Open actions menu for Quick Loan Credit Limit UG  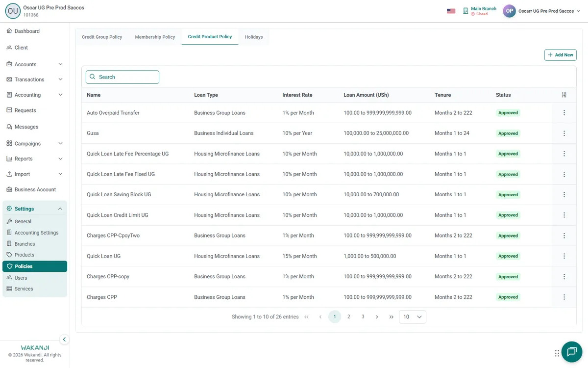[564, 215]
